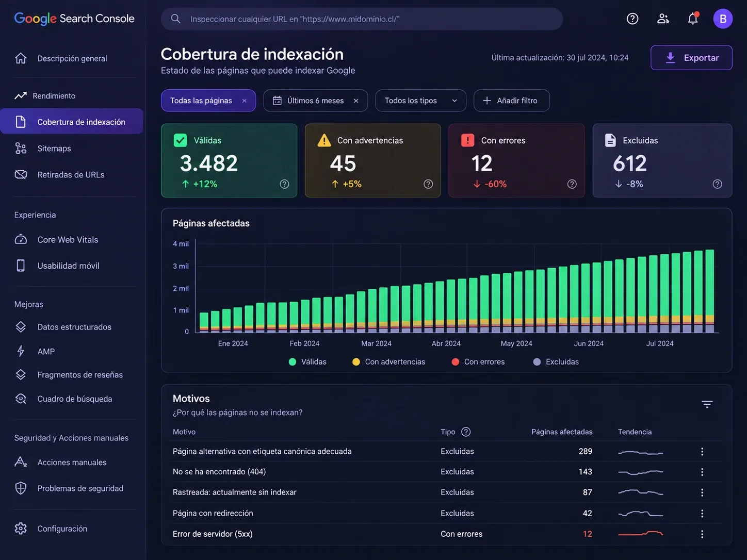The height and width of the screenshot is (560, 747).
Task: Click the search magnifier icon
Action: [x=175, y=19]
